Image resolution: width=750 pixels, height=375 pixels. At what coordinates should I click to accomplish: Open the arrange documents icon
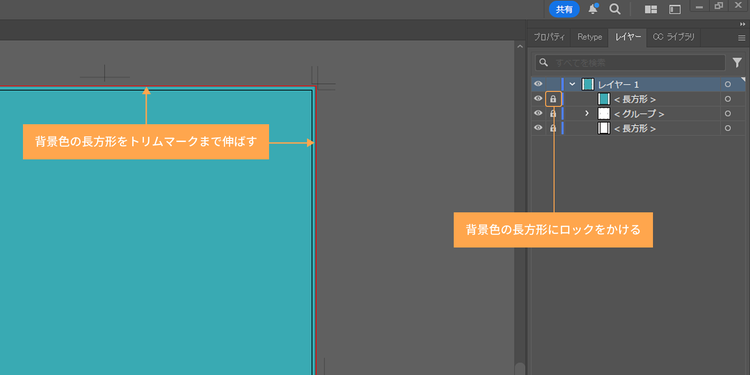coord(651,10)
